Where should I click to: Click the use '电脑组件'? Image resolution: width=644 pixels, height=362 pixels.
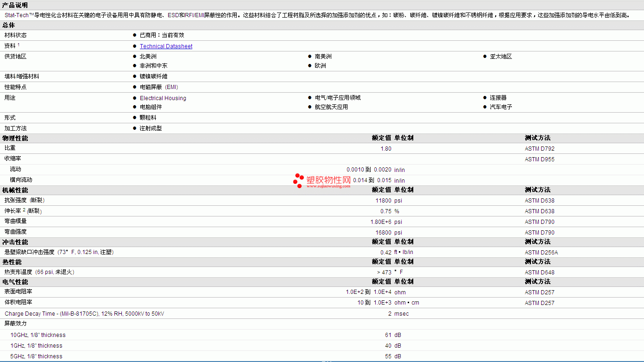point(151,107)
